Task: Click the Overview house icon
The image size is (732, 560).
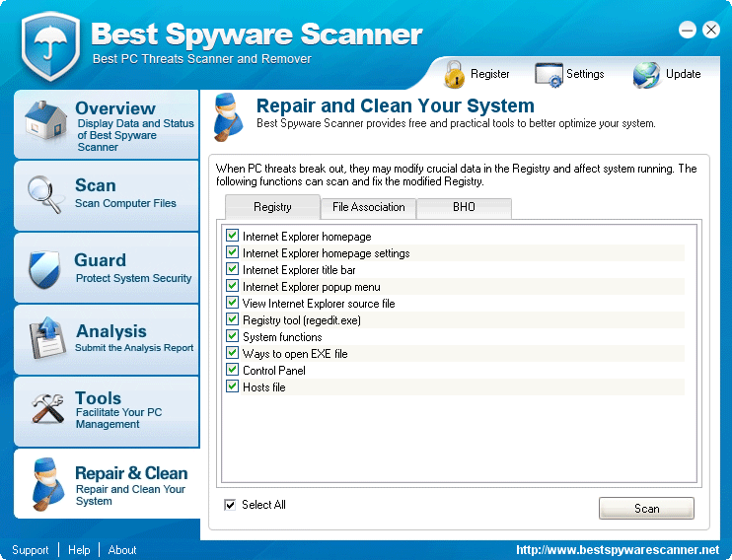Action: 44,120
